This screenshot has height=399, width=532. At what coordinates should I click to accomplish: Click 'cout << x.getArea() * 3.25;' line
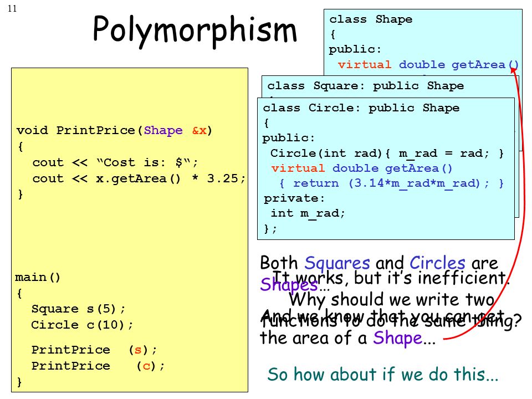coord(139,178)
